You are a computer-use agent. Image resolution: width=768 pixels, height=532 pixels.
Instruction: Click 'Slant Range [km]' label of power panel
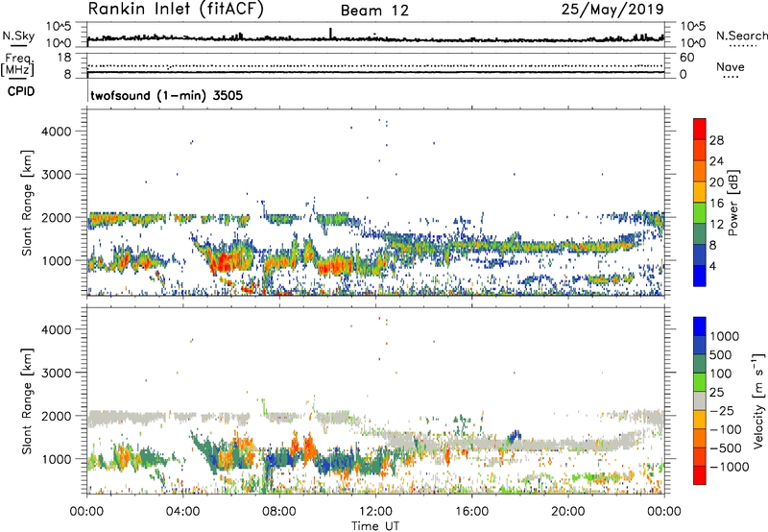coord(27,203)
